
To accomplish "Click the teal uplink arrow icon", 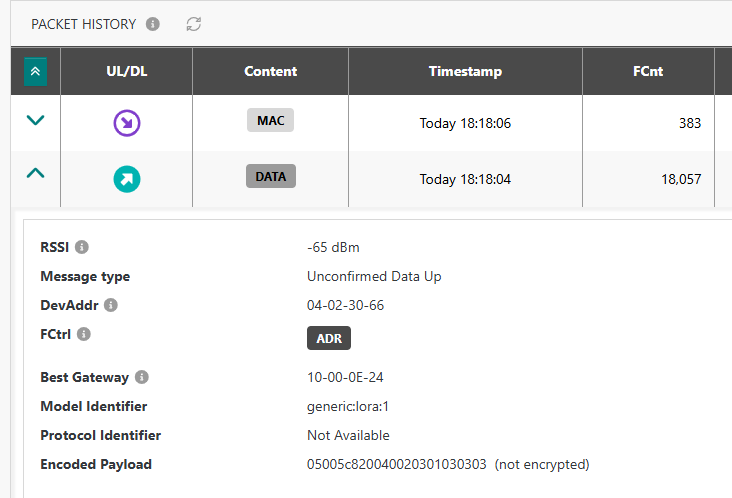I will [127, 179].
